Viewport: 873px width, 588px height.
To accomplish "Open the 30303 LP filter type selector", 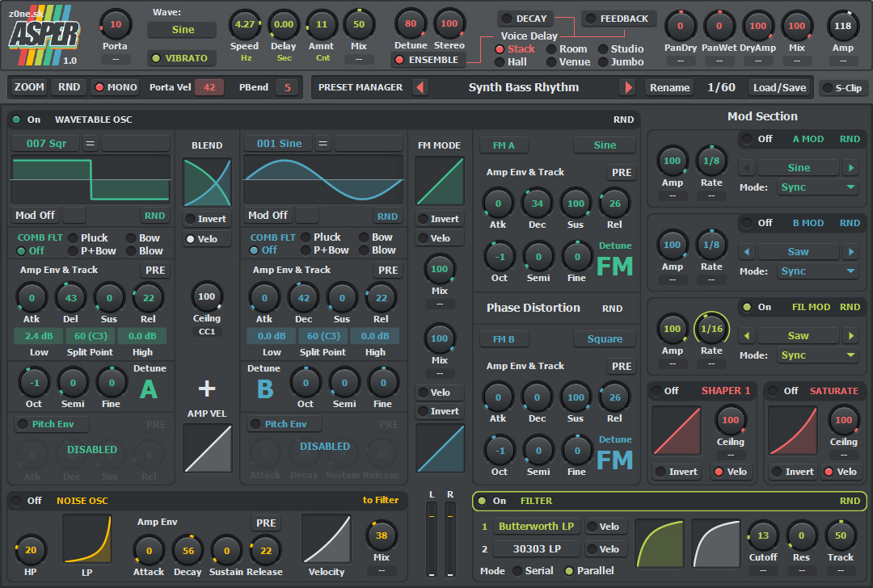I will 536,549.
